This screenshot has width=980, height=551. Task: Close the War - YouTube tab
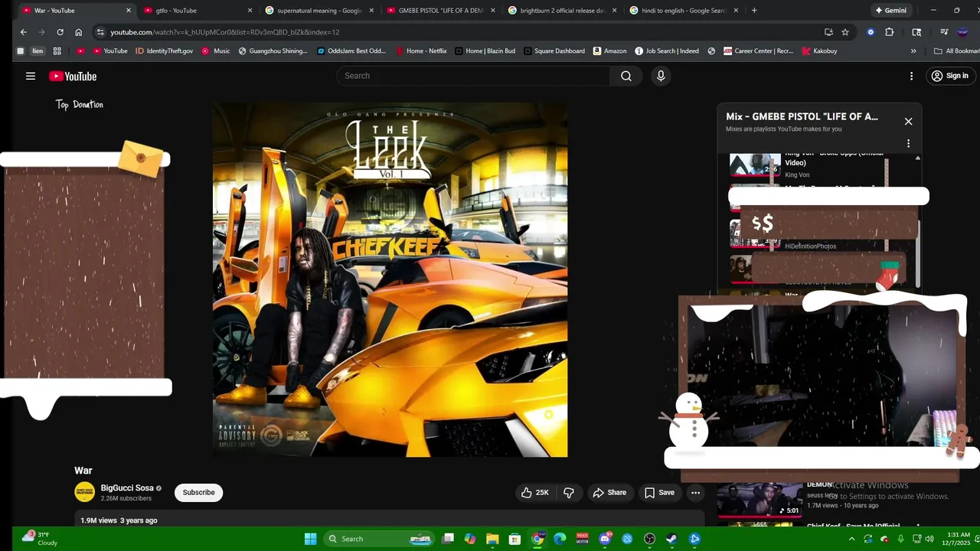[128, 11]
